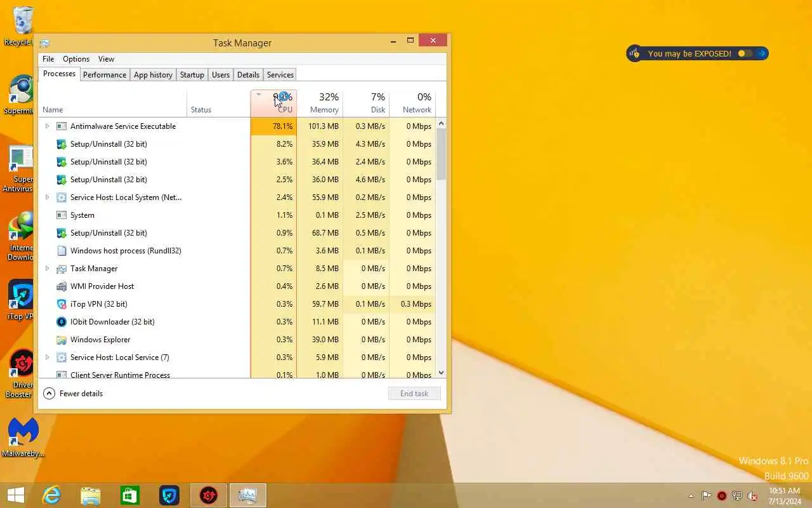Image resolution: width=812 pixels, height=508 pixels.
Task: Collapse view with Fewer details
Action: point(73,394)
